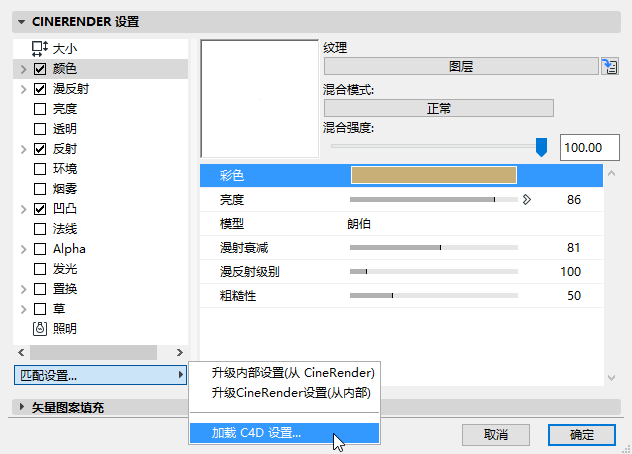Click the texture load icon beside 图层
This screenshot has height=454, width=632.
[x=609, y=66]
